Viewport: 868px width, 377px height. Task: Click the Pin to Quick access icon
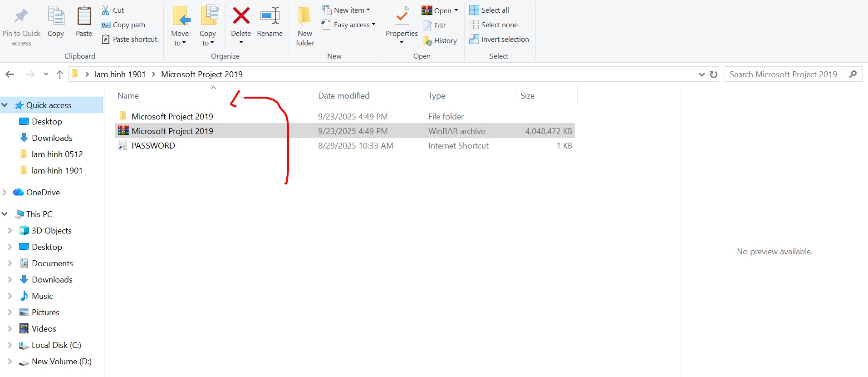click(21, 16)
